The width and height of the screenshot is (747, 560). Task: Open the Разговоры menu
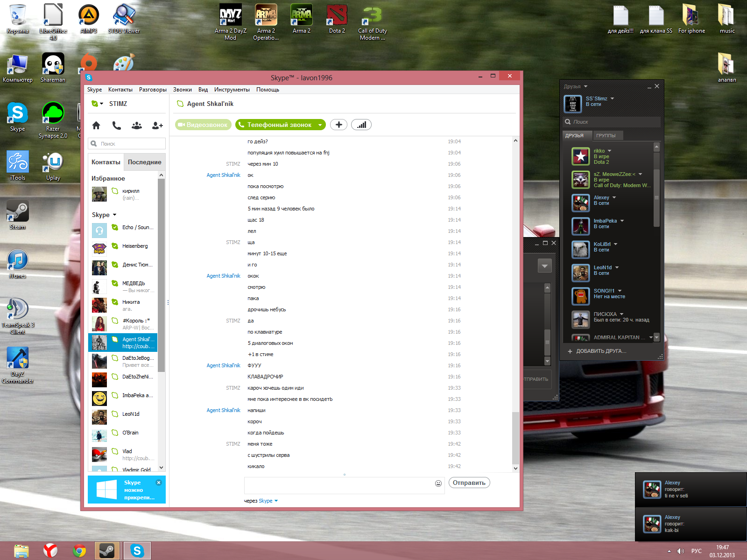point(153,90)
